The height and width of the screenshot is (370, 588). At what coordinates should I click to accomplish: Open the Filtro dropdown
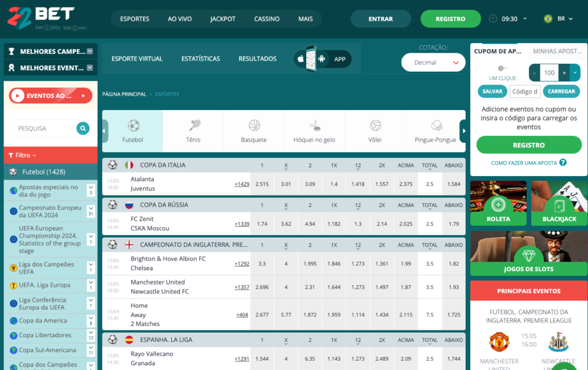[x=22, y=155]
